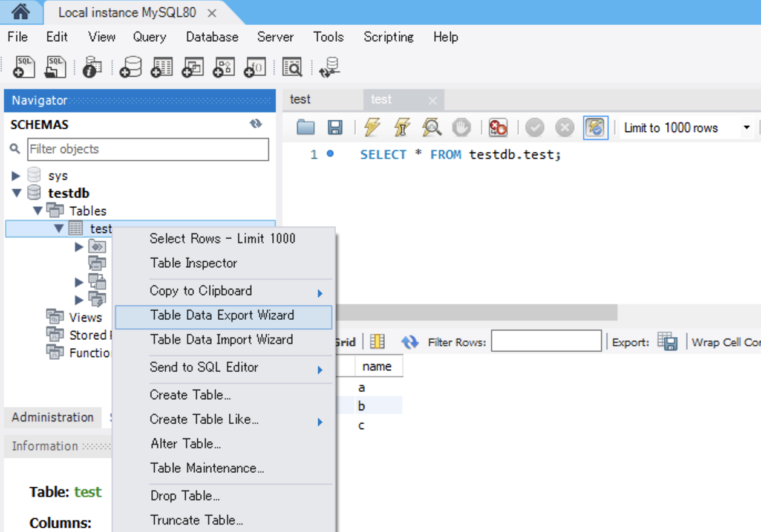The width and height of the screenshot is (761, 532).
Task: Create a new table icon
Action: [x=162, y=66]
